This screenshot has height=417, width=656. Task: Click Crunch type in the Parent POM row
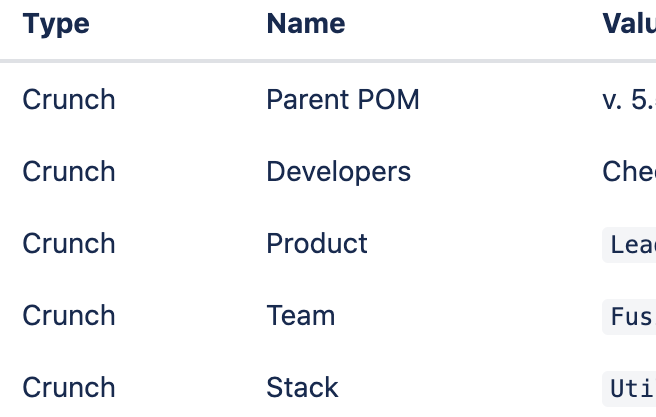(x=69, y=100)
